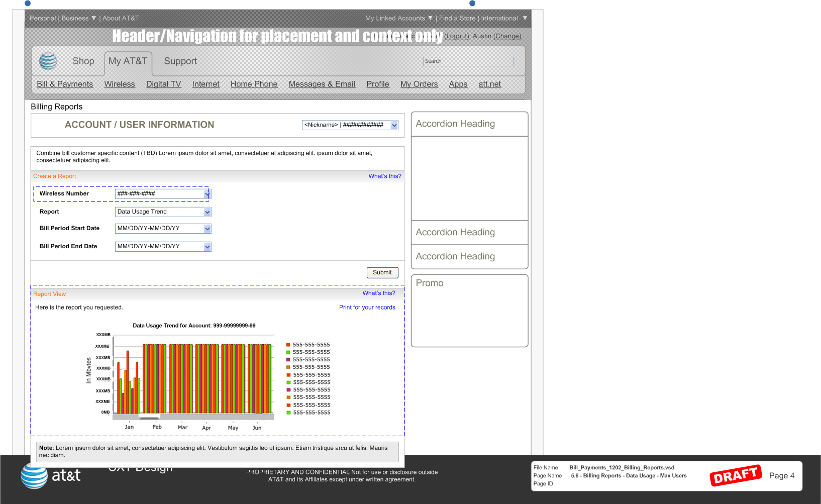Click the AT&T globe logo in navigation
Screen dimensions: 821x504
pyautogui.click(x=48, y=61)
